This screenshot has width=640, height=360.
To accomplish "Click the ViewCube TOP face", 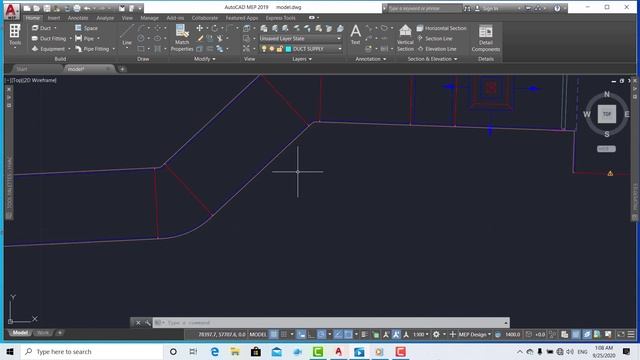I will [x=607, y=114].
